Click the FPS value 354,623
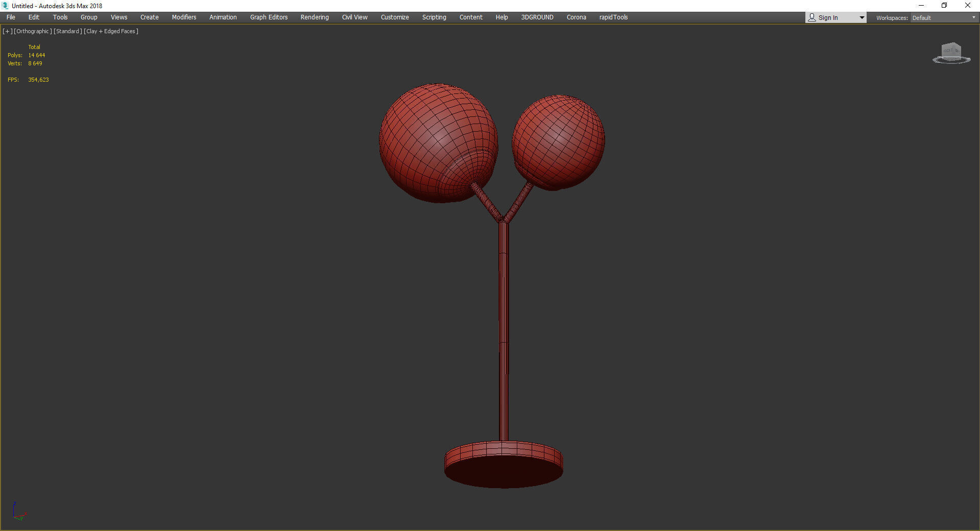The width and height of the screenshot is (980, 531). pos(38,80)
